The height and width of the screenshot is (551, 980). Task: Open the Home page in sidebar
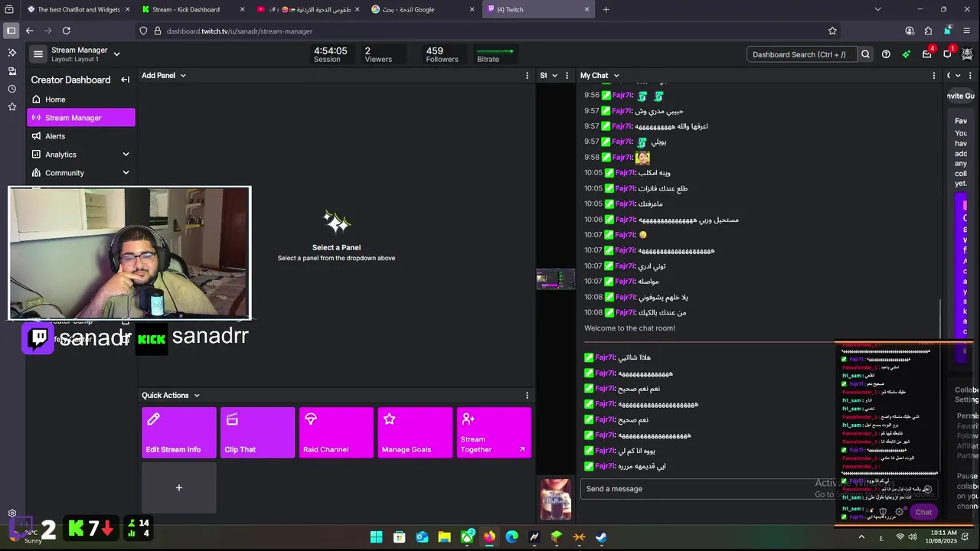(80, 99)
